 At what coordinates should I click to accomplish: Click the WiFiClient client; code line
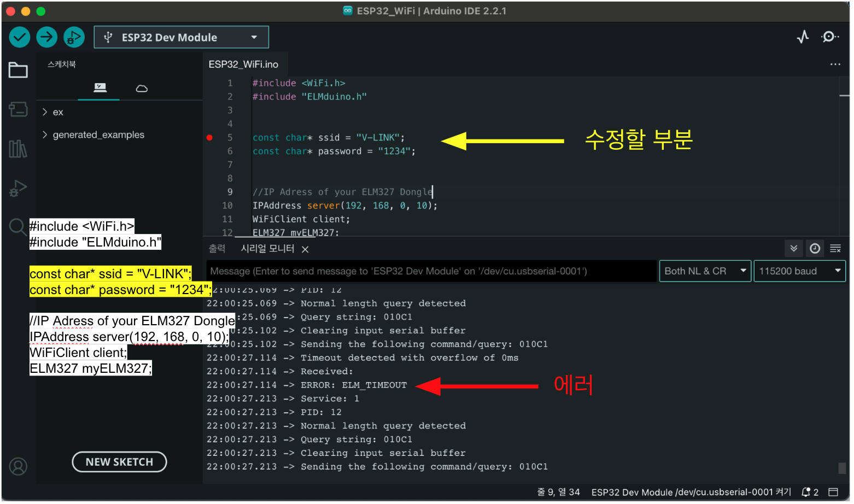(x=301, y=219)
